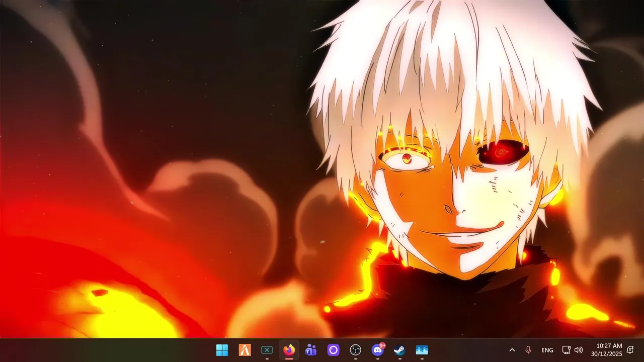Click the microphone tray icon
The image size is (644, 362).
tap(528, 350)
